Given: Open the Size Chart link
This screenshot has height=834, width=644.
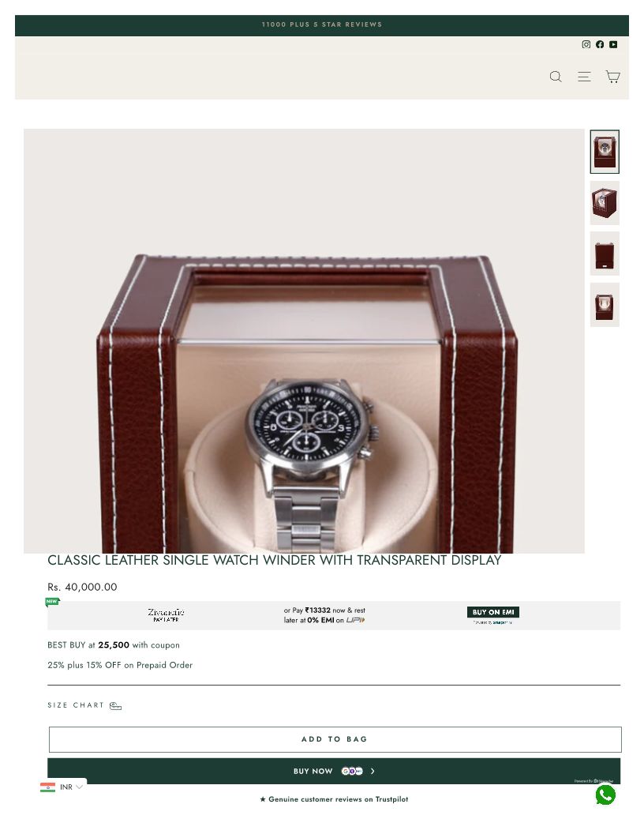Looking at the screenshot, I should tap(76, 705).
